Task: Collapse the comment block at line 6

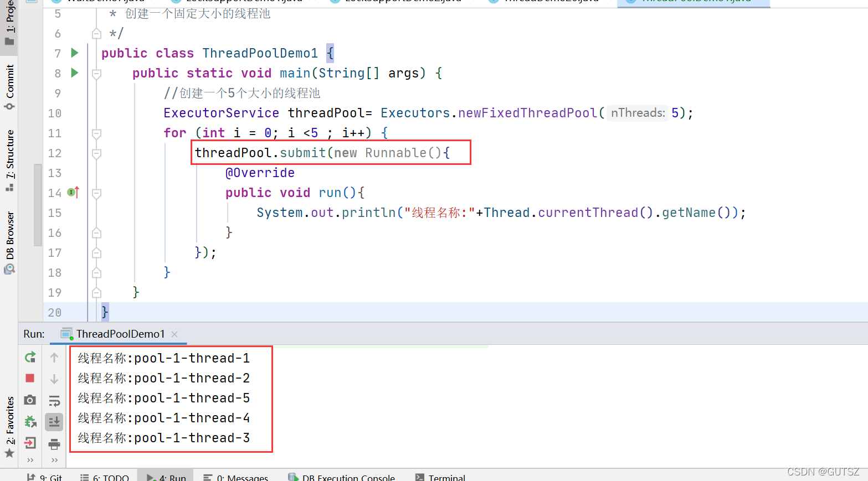Action: (96, 34)
